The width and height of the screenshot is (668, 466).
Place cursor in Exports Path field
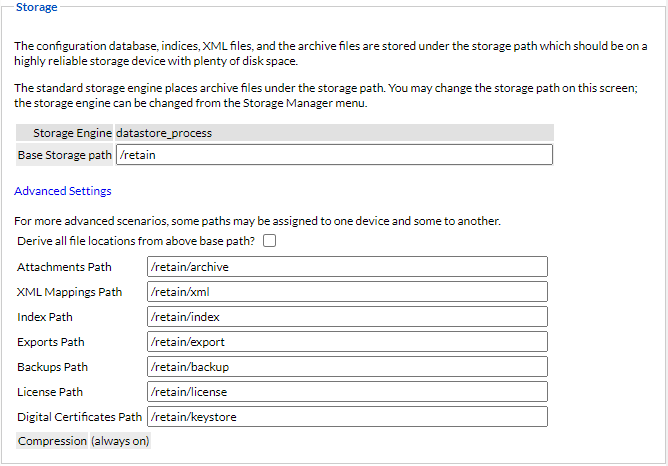click(347, 342)
